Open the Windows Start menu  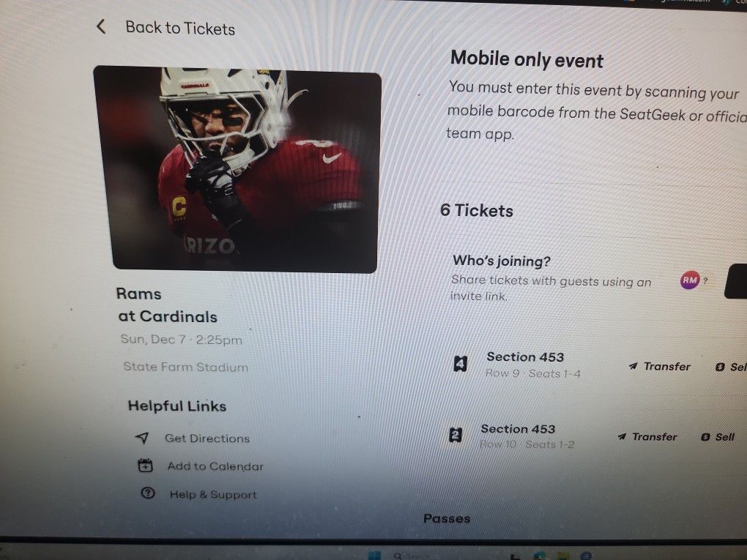[376, 553]
